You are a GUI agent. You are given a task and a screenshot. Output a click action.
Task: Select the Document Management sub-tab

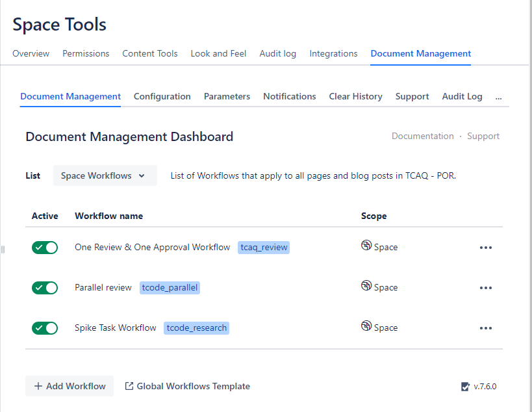[x=70, y=96]
